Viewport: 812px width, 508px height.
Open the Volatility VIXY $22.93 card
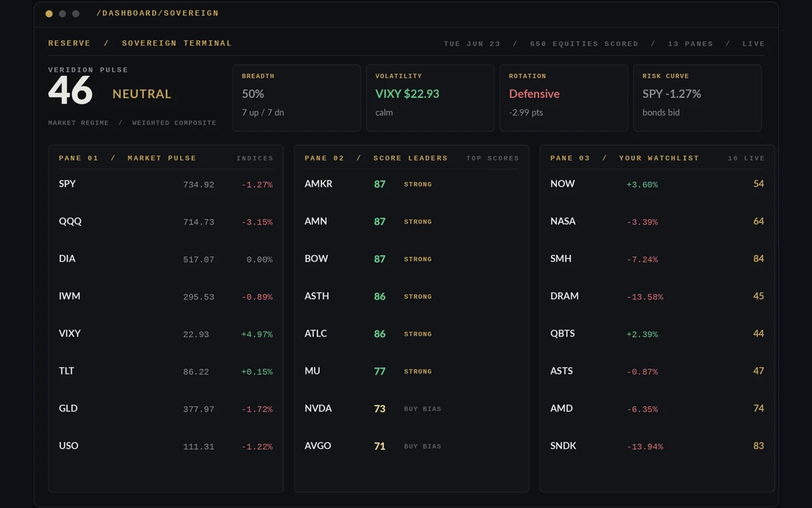coord(430,98)
